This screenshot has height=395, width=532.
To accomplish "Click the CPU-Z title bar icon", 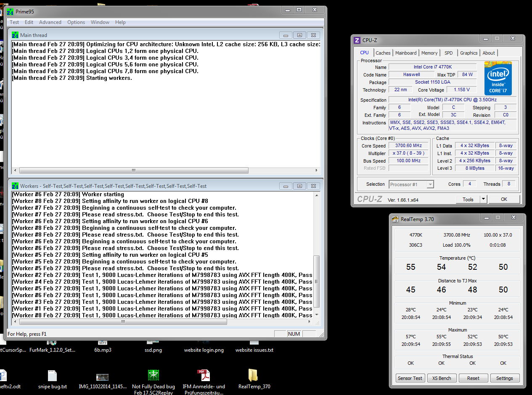I will point(357,40).
